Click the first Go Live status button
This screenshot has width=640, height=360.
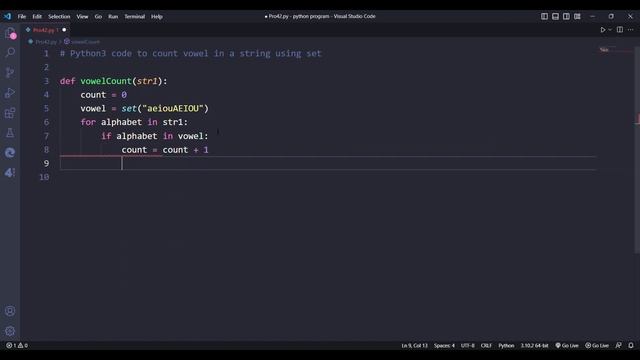pyautogui.click(x=567, y=345)
